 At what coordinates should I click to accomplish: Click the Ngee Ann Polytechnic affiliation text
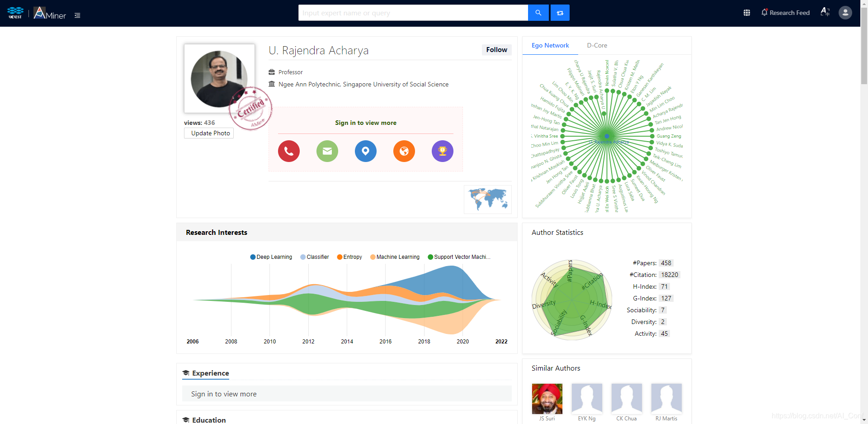pyautogui.click(x=363, y=84)
